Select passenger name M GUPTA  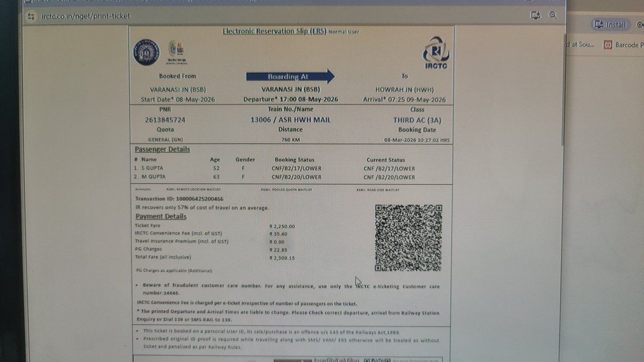(x=153, y=177)
